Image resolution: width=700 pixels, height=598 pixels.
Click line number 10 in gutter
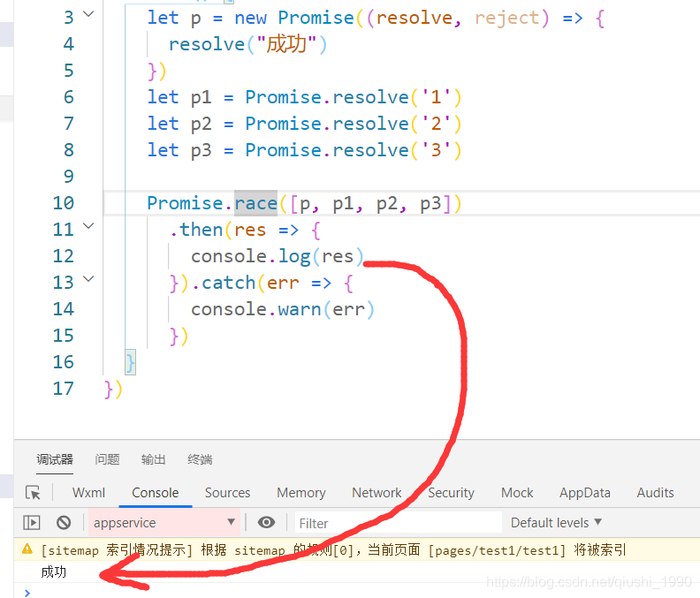64,203
